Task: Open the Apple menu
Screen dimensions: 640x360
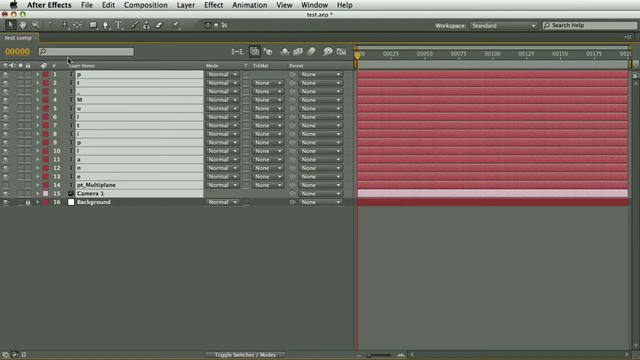Action: pos(13,5)
